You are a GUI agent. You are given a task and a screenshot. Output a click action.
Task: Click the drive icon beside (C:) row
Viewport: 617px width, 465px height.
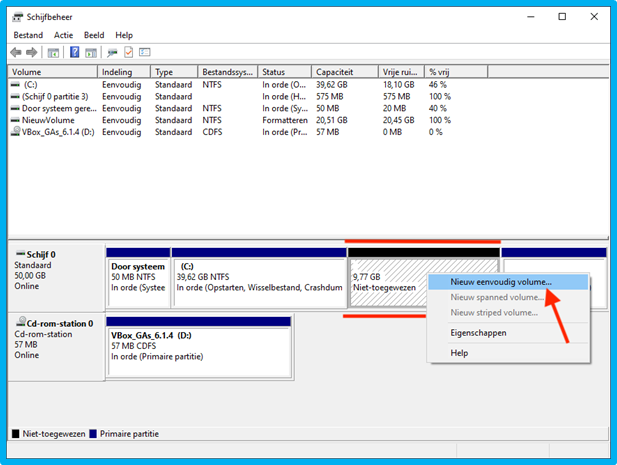(x=15, y=85)
